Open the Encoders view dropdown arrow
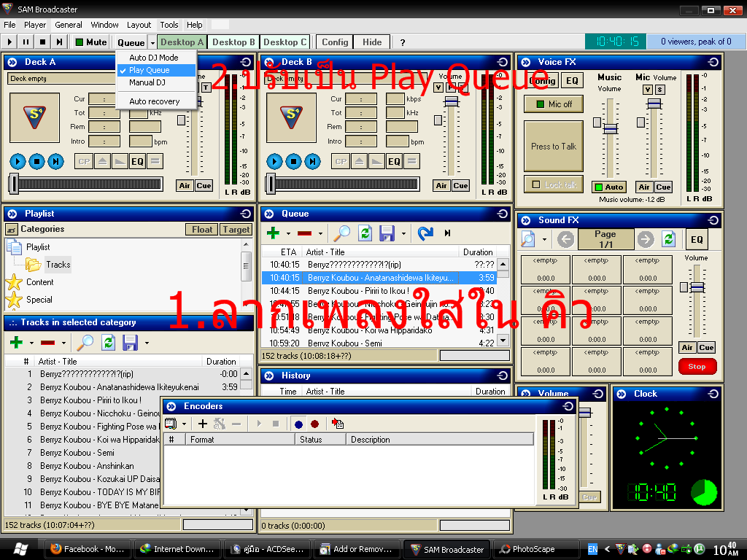 click(x=184, y=424)
